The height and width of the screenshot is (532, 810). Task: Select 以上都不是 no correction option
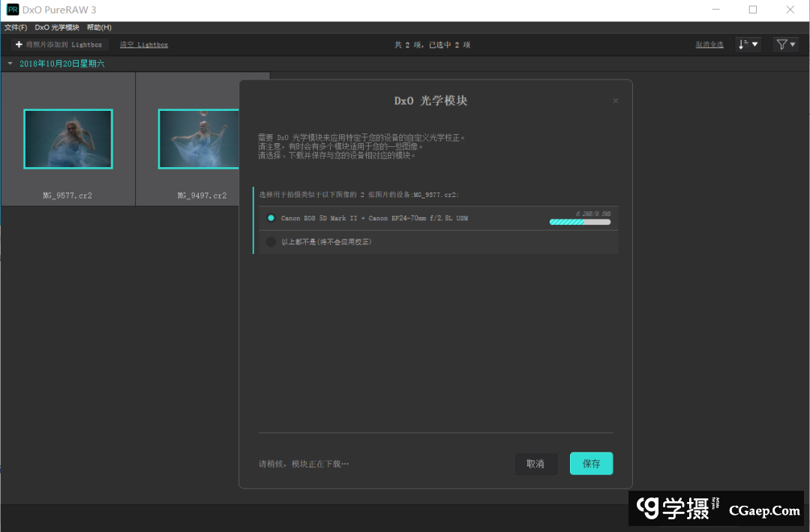pyautogui.click(x=271, y=241)
